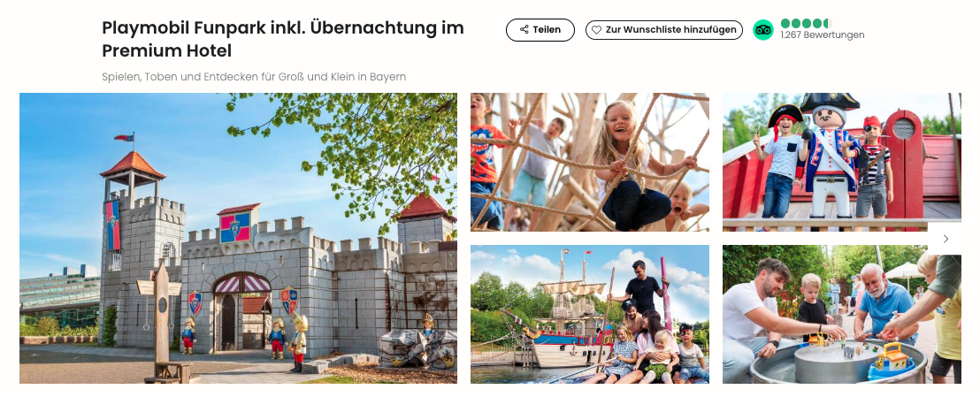The height and width of the screenshot is (397, 980).
Task: Open the water play table photo
Action: point(842,314)
